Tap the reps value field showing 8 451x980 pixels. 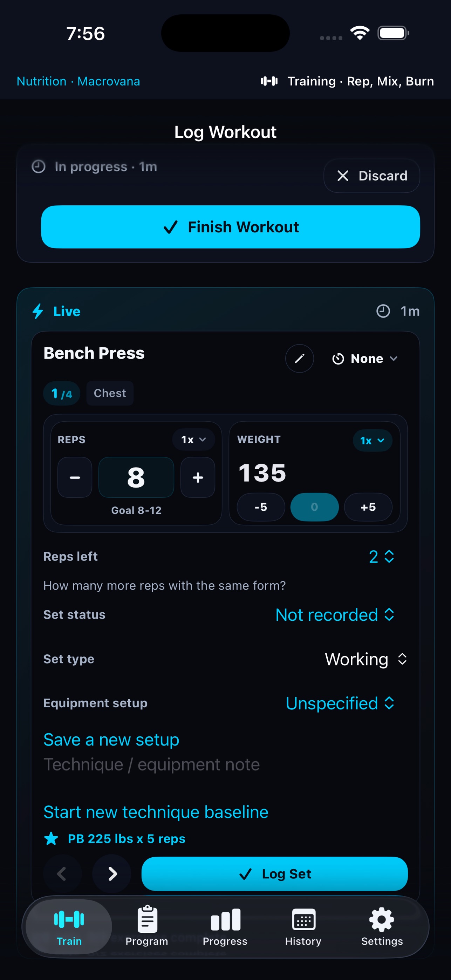tap(136, 477)
